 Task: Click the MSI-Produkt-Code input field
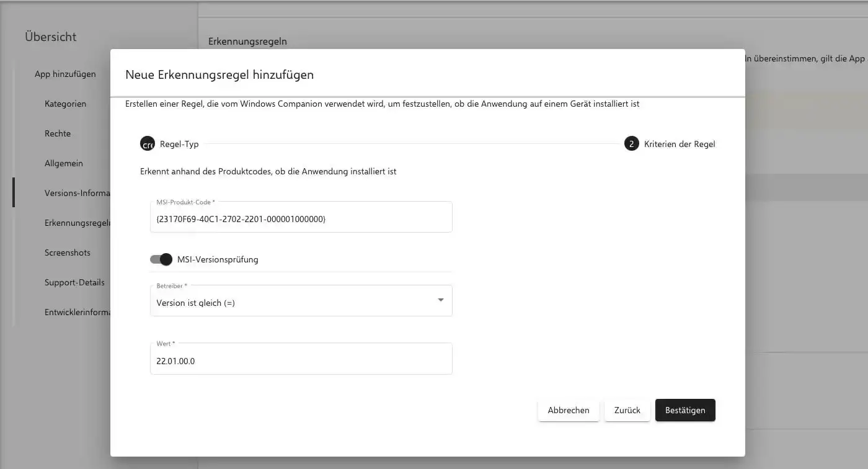point(301,219)
